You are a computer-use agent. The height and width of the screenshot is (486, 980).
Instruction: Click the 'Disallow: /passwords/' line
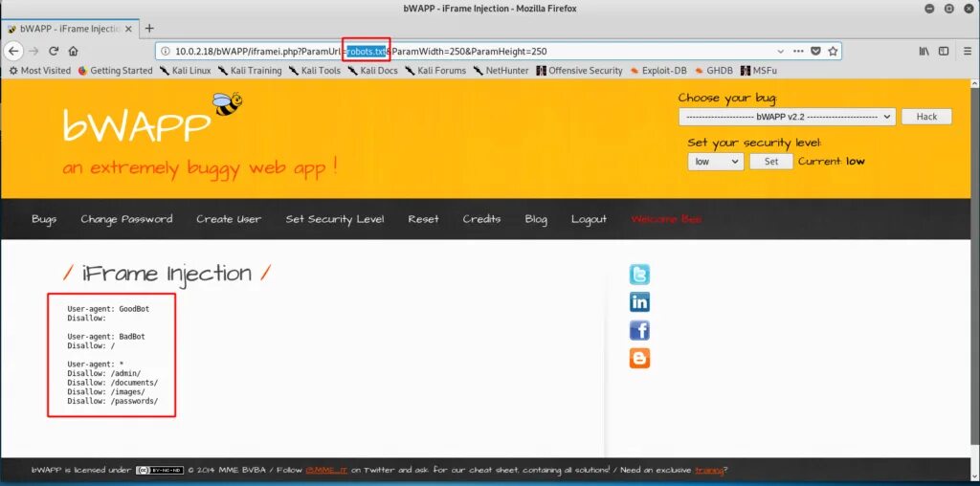click(113, 401)
